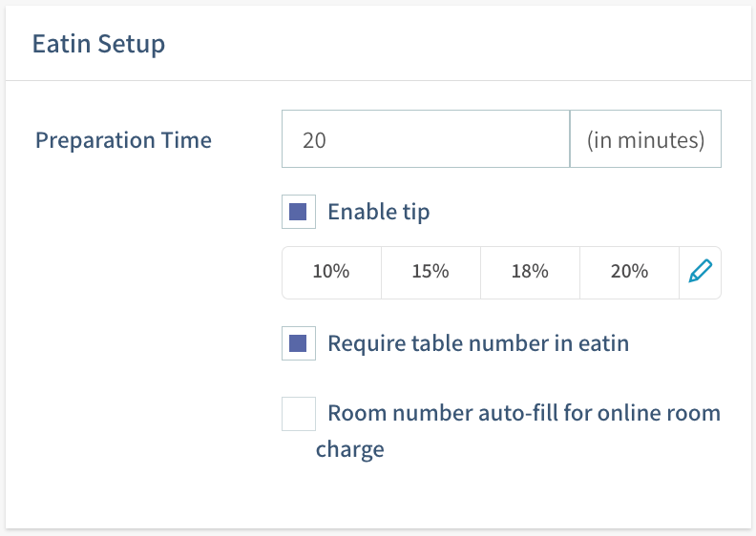This screenshot has width=756, height=536.
Task: Click the value 20 inside the preparation field
Action: (x=314, y=140)
